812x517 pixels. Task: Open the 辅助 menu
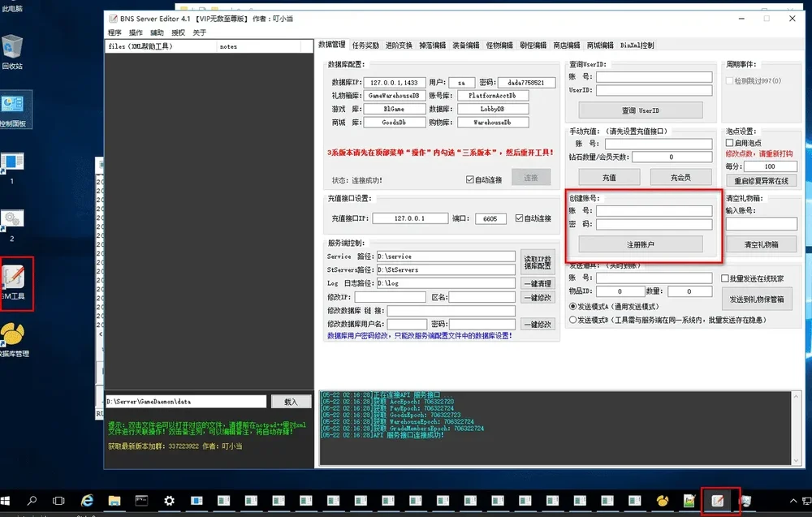[157, 32]
